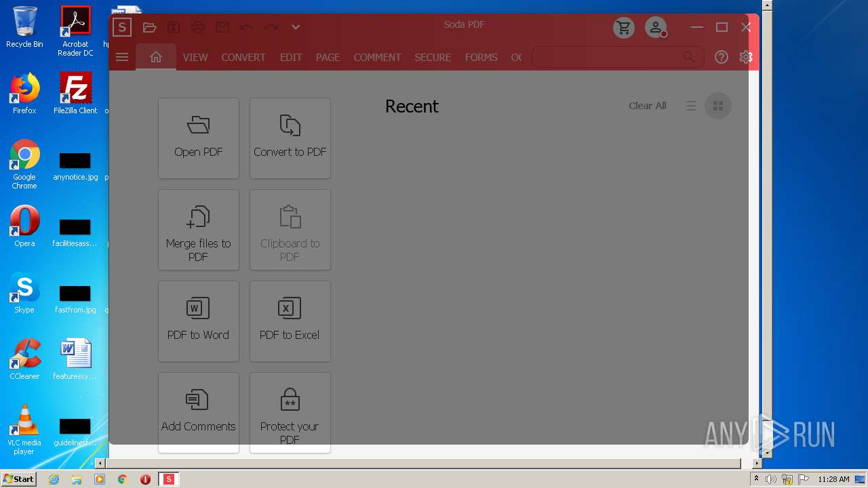This screenshot has width=868, height=488.
Task: Open the SECURE tab
Action: 433,58
